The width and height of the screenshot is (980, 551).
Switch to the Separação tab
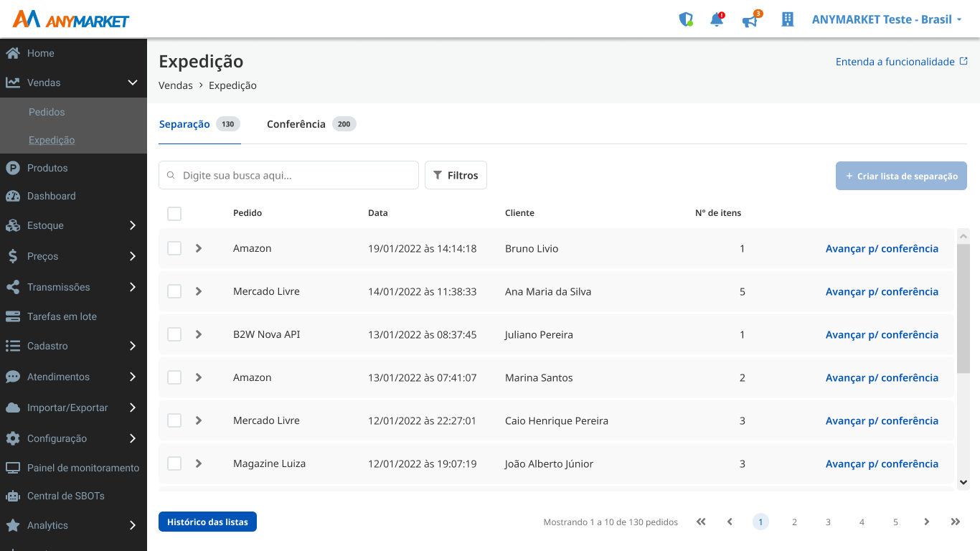coord(199,124)
